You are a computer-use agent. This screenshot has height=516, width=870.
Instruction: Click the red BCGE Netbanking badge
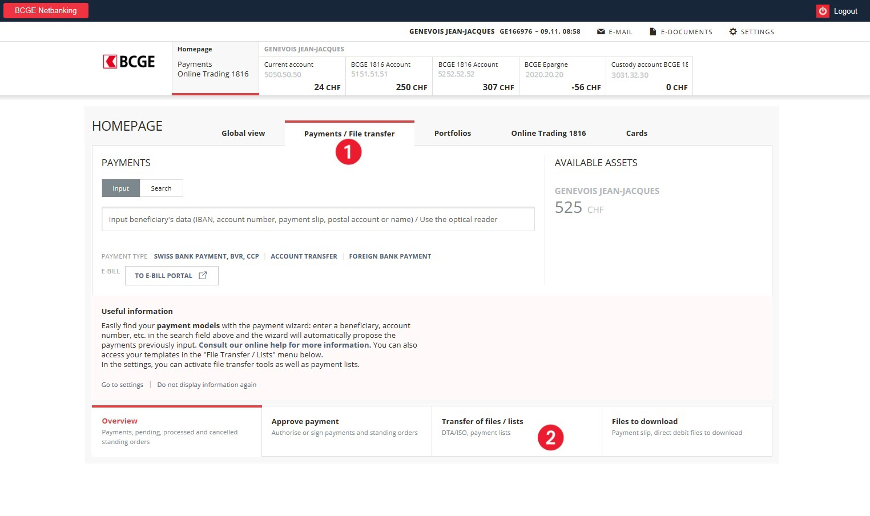pyautogui.click(x=45, y=11)
